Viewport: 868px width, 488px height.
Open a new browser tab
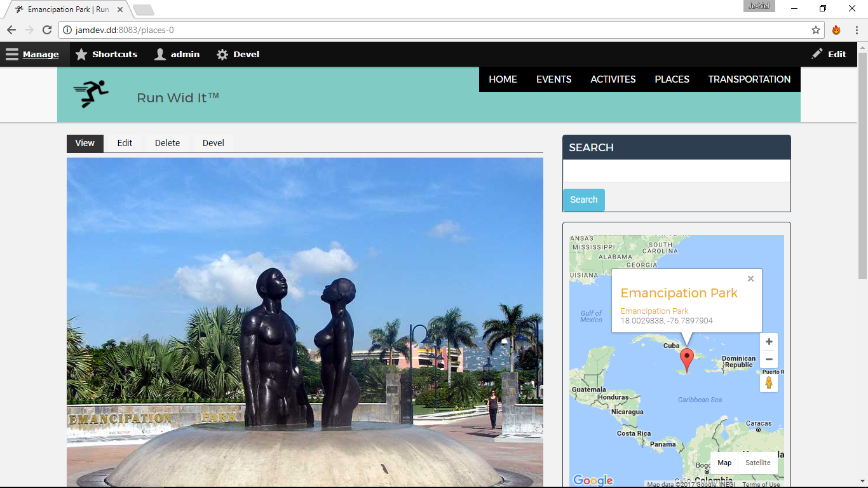[x=144, y=10]
